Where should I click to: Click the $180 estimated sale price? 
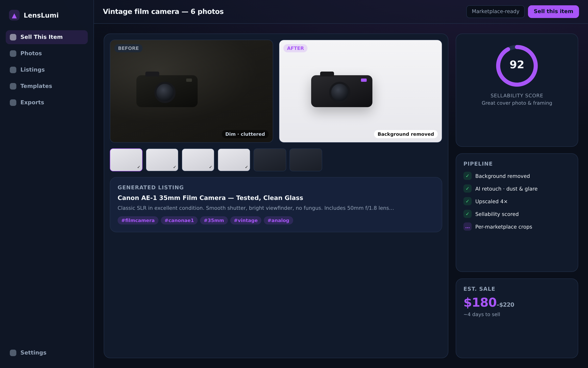click(x=480, y=303)
